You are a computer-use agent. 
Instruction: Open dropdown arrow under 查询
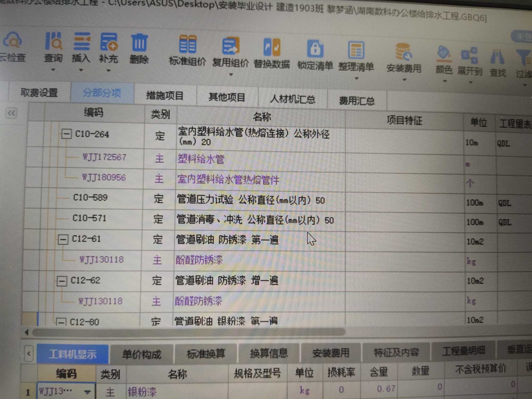click(x=53, y=70)
